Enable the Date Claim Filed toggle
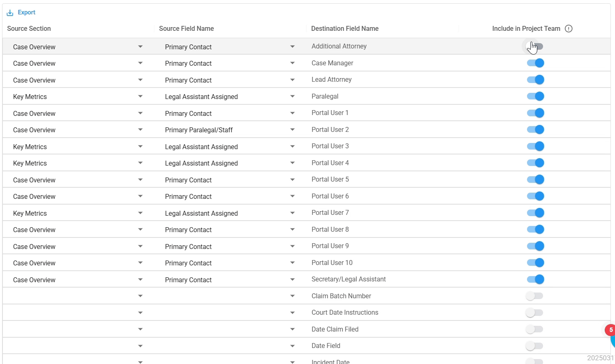 click(x=534, y=329)
